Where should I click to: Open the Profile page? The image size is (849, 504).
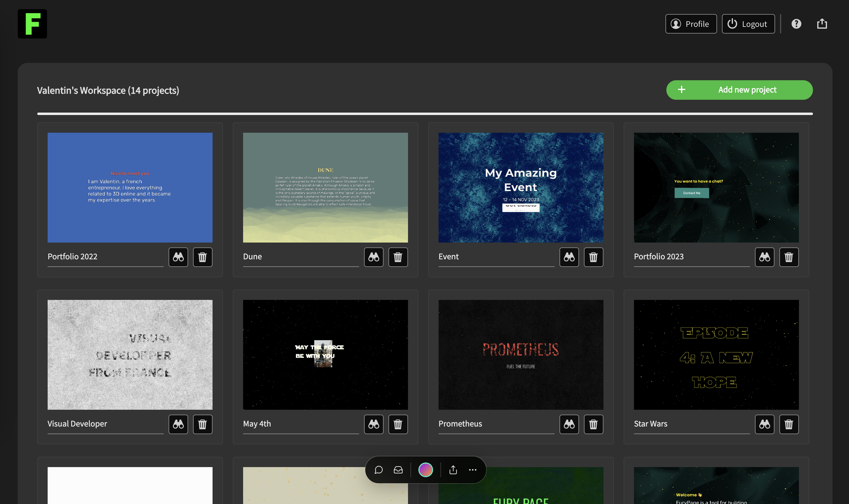[690, 24]
